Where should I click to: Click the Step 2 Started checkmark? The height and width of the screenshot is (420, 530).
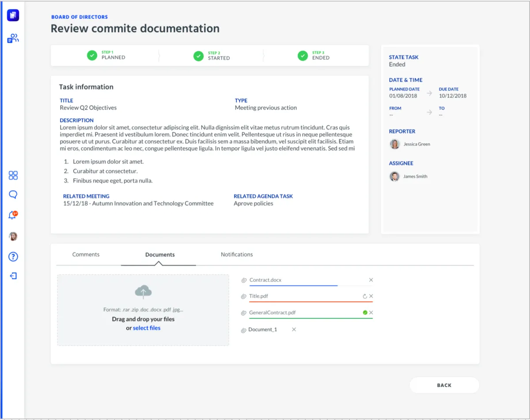[x=199, y=56]
